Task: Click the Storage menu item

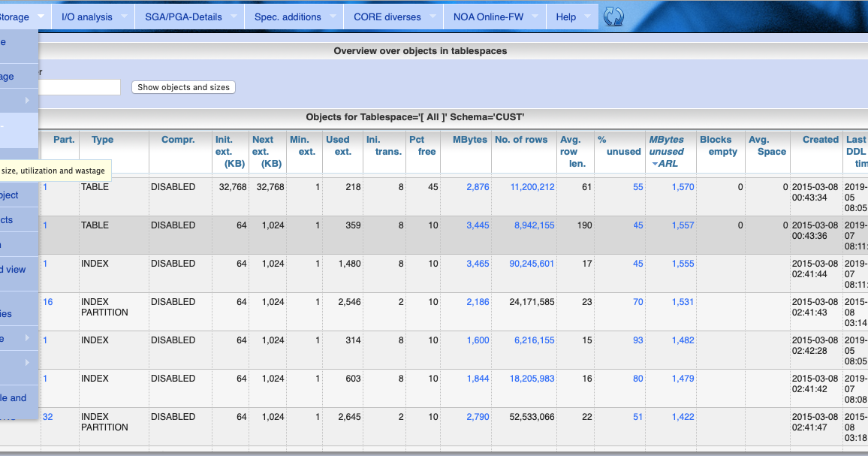Action: pos(15,16)
